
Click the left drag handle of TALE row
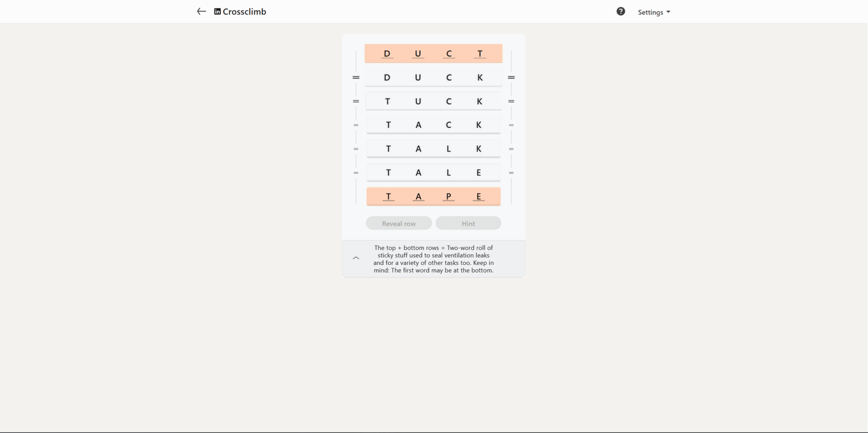(356, 173)
